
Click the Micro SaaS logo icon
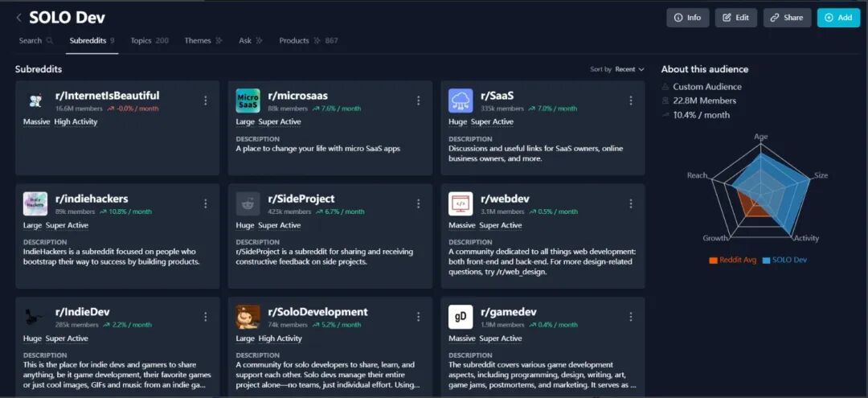point(248,101)
